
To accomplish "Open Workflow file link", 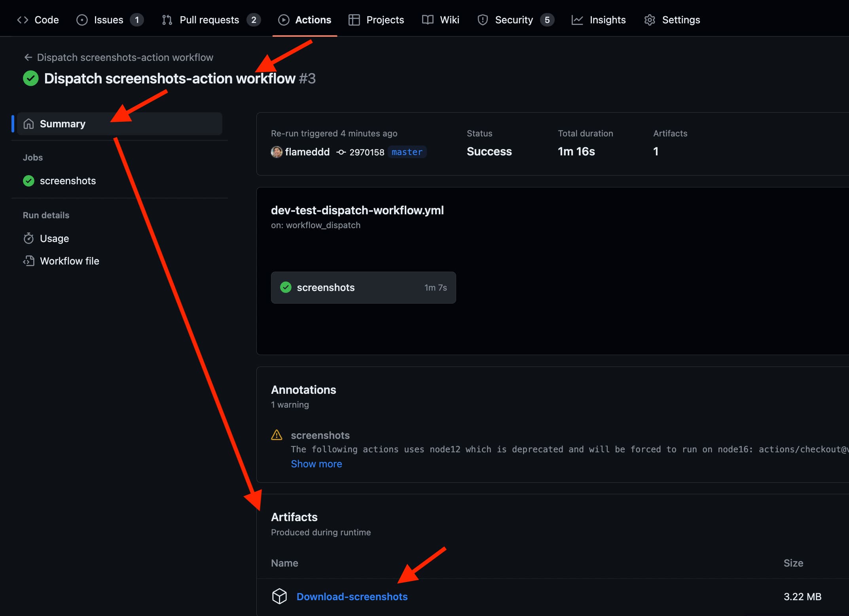I will point(69,261).
